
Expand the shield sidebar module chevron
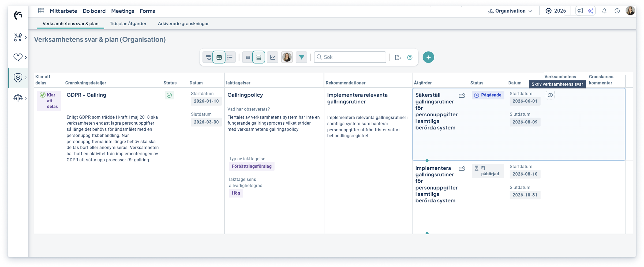[26, 78]
